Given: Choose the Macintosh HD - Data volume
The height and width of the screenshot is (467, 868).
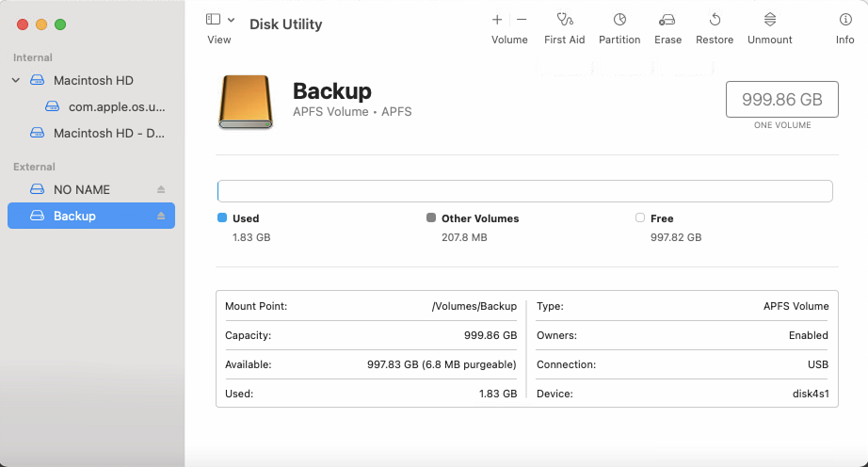Looking at the screenshot, I should pyautogui.click(x=109, y=133).
